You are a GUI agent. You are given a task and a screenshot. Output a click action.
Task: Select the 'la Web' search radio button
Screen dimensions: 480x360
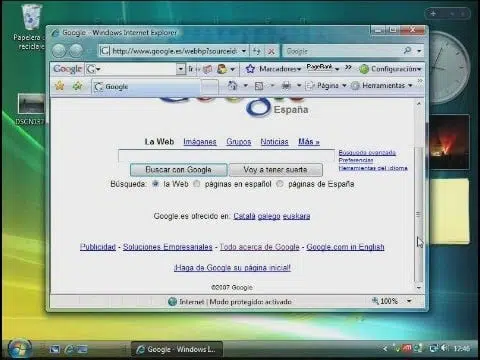coord(155,183)
